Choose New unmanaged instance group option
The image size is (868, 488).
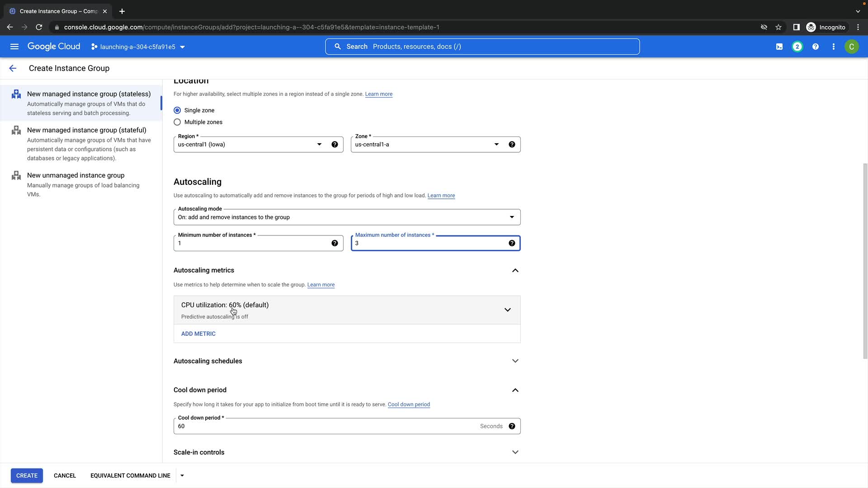click(75, 175)
